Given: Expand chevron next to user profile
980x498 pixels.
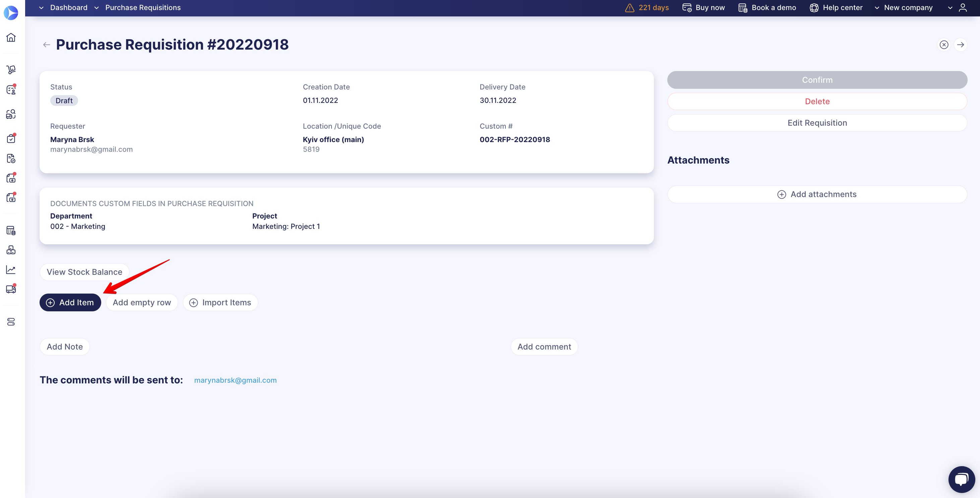Looking at the screenshot, I should point(950,8).
